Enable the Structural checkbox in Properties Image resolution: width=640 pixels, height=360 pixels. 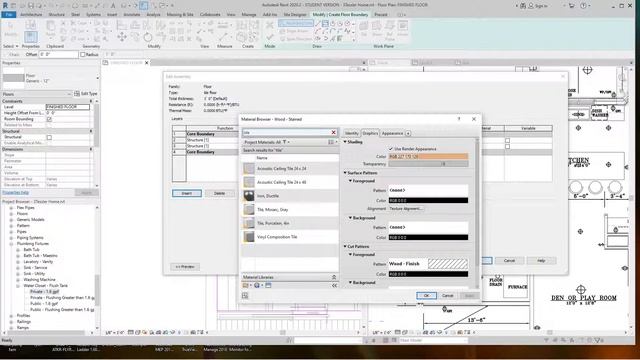(x=49, y=137)
